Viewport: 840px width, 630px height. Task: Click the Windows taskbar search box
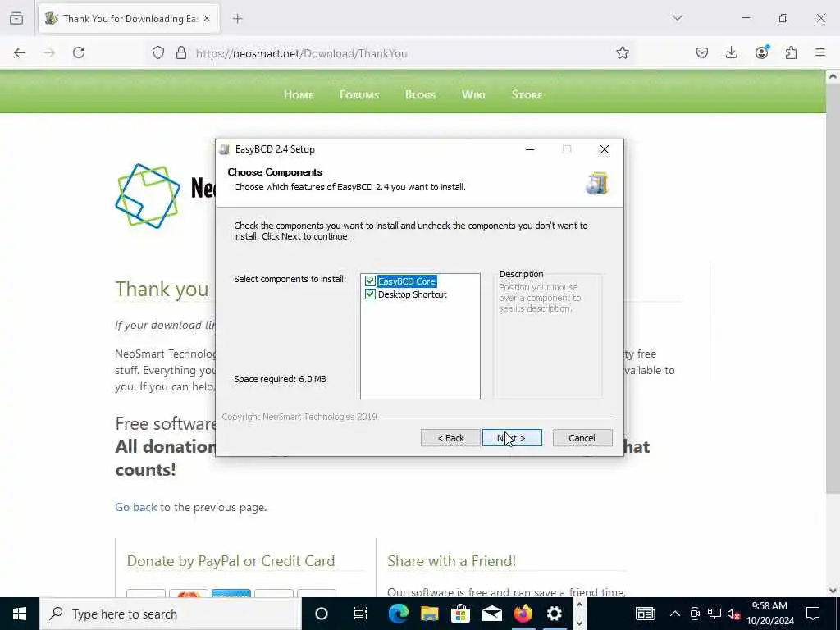pos(171,614)
